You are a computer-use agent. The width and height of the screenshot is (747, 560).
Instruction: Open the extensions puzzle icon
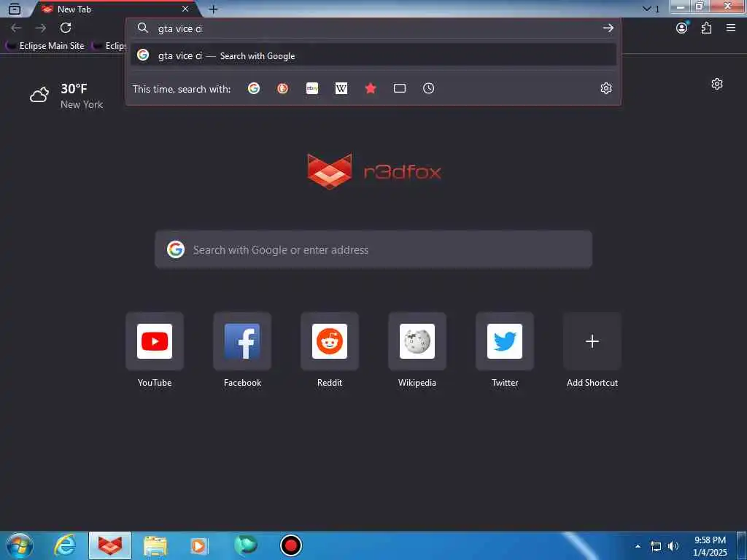[706, 28]
